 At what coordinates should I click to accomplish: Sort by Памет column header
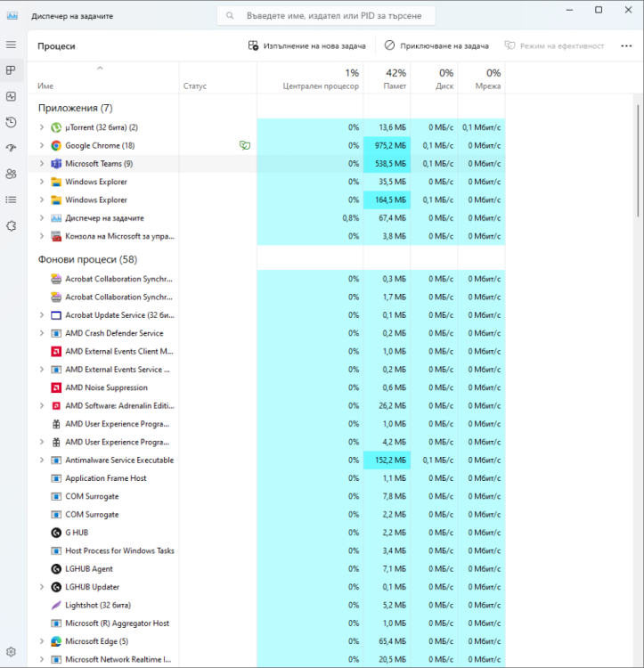pyautogui.click(x=387, y=78)
